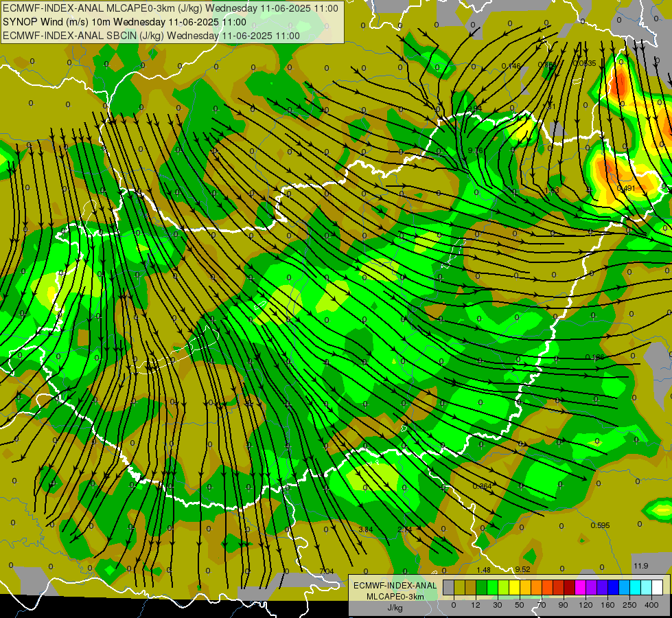Screen dimensions: 672x618
Task: Click the 1.48 map value
Action: pos(483,570)
